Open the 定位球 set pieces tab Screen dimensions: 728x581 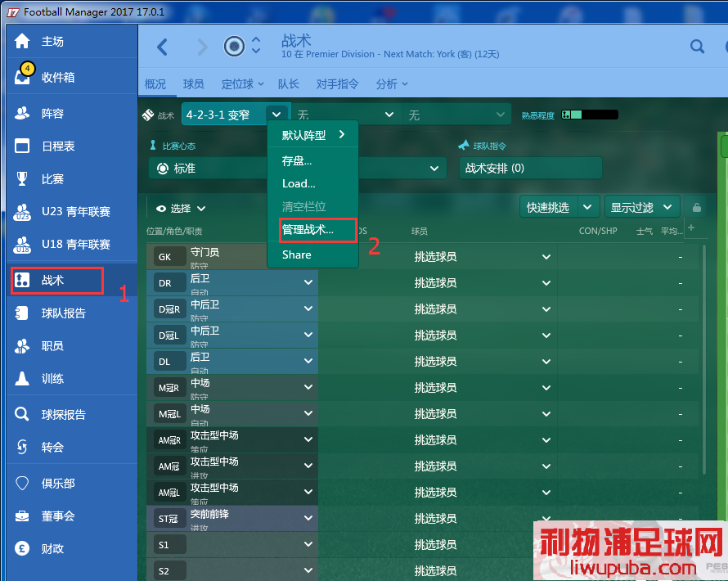(242, 84)
